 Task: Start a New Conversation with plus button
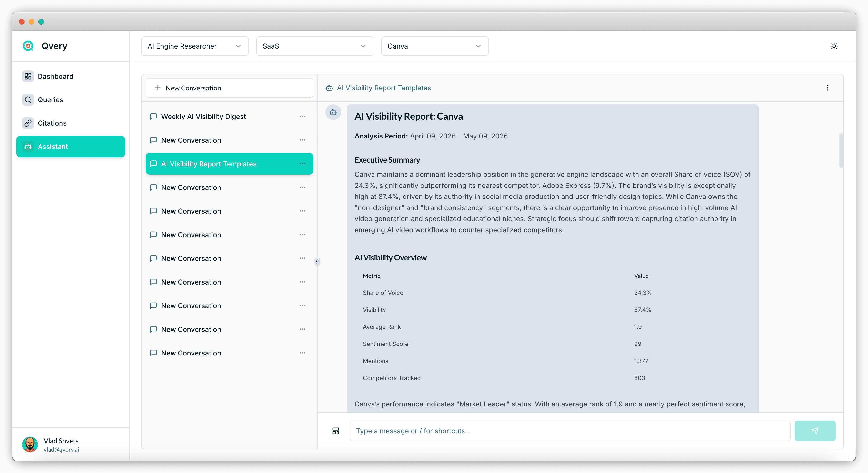[x=229, y=88]
